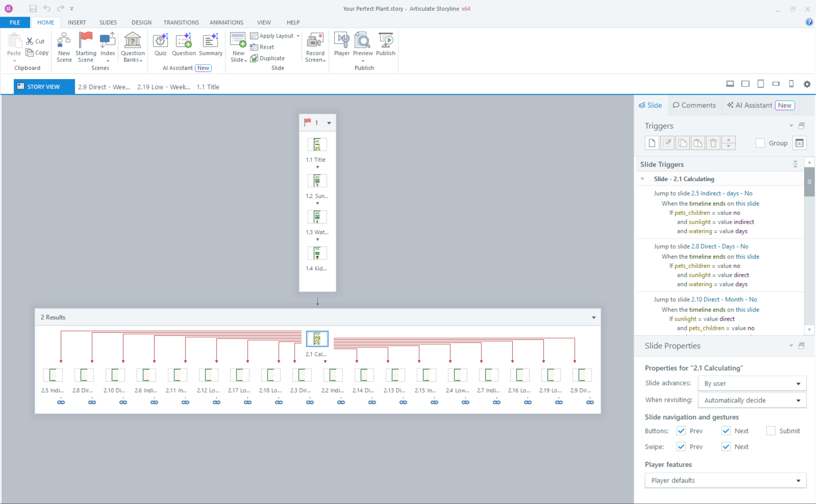Switch to the Comments panel tab
Screen dimensions: 816x504
pos(694,105)
